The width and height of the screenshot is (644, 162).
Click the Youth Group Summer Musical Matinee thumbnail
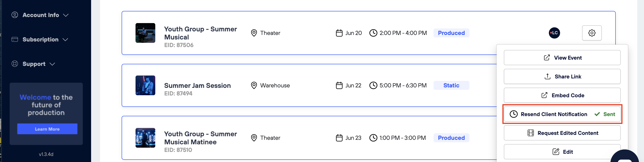click(145, 138)
